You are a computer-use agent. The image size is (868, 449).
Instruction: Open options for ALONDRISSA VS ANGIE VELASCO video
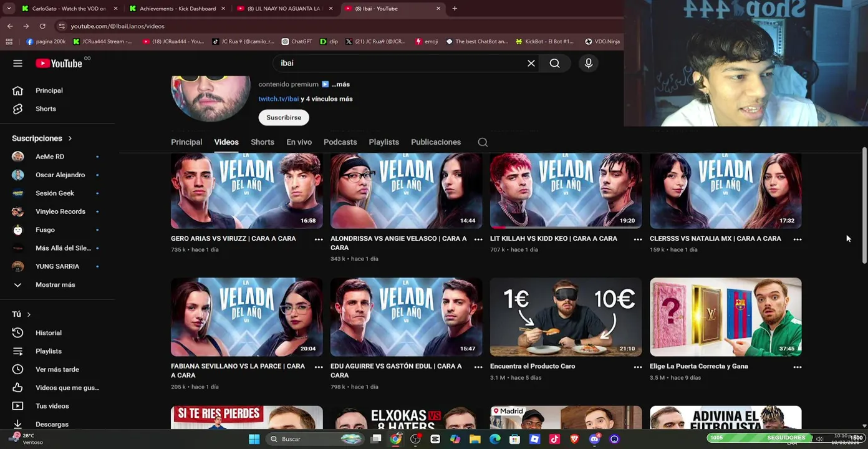pyautogui.click(x=478, y=239)
